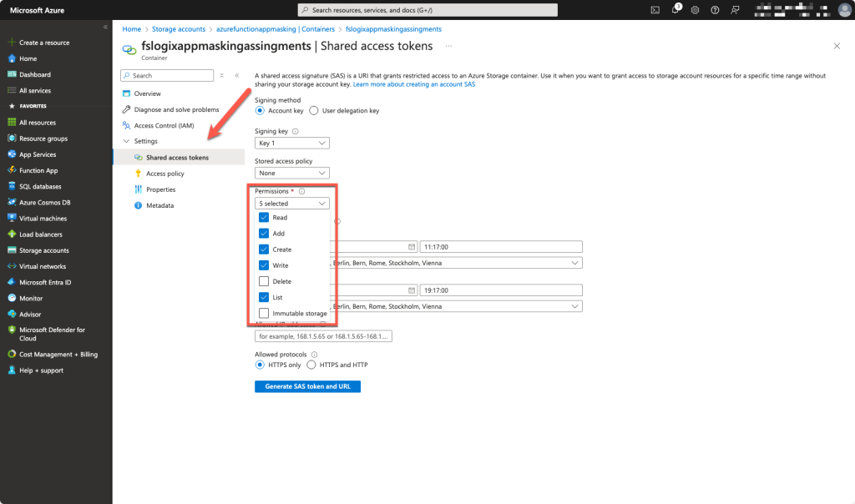Click the Monitor icon in sidebar
Viewport: 855px width, 504px height.
(x=12, y=298)
